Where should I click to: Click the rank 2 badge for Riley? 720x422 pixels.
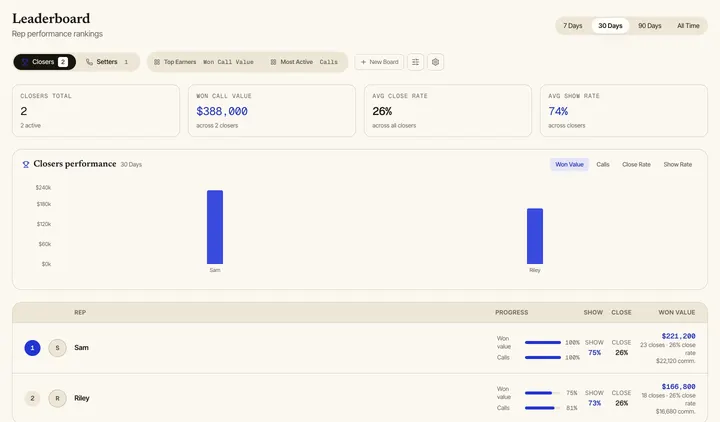click(32, 398)
